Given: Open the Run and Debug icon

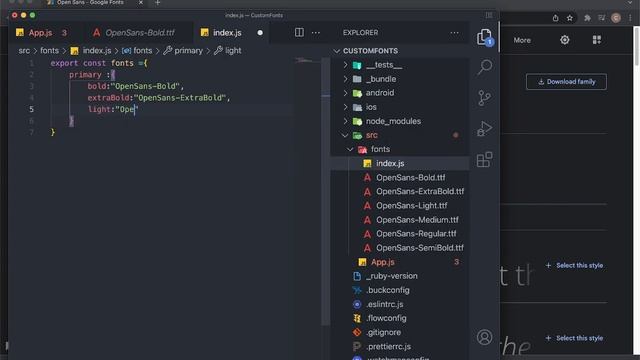Looking at the screenshot, I should 484,129.
